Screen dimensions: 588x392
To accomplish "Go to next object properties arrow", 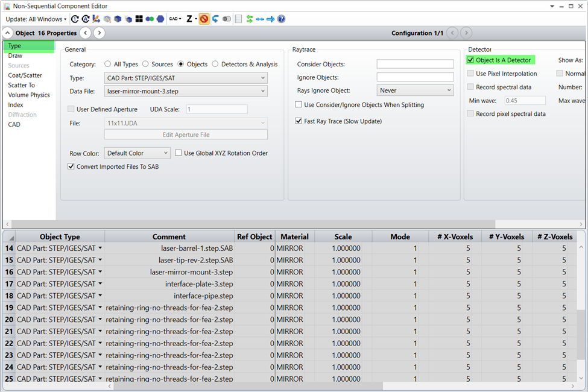I will [x=100, y=33].
